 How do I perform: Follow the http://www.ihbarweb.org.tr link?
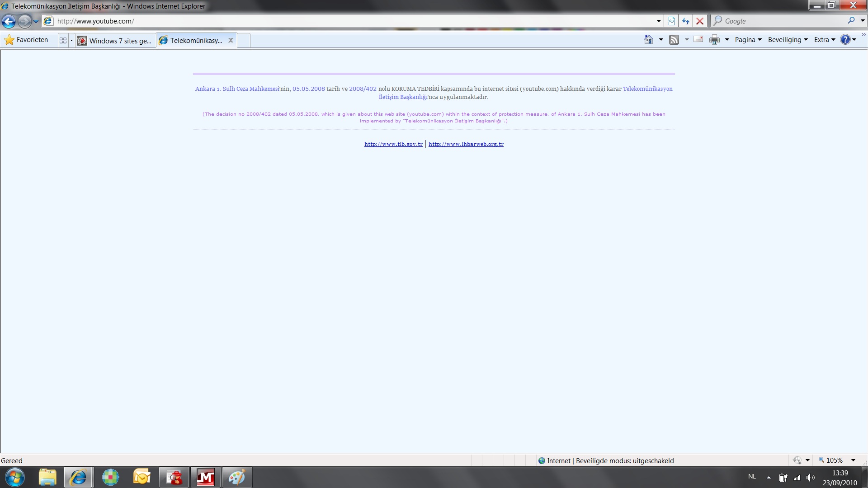pos(466,144)
